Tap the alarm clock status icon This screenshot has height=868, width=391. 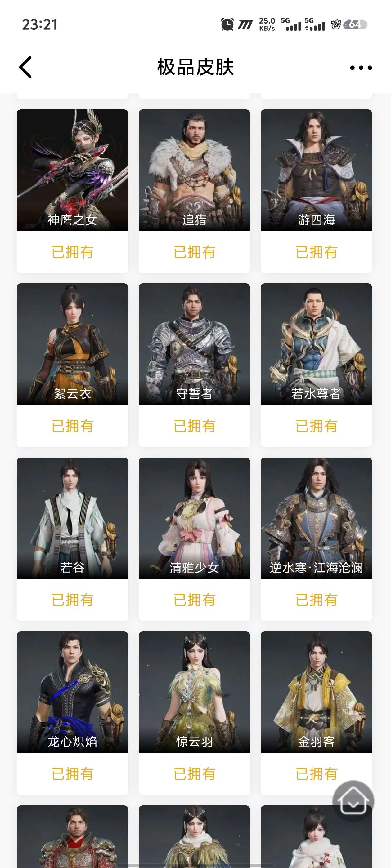click(227, 24)
